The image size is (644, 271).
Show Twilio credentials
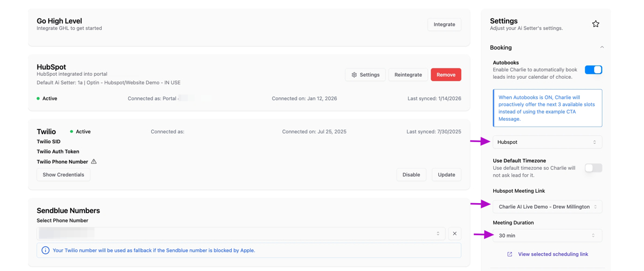pos(63,175)
